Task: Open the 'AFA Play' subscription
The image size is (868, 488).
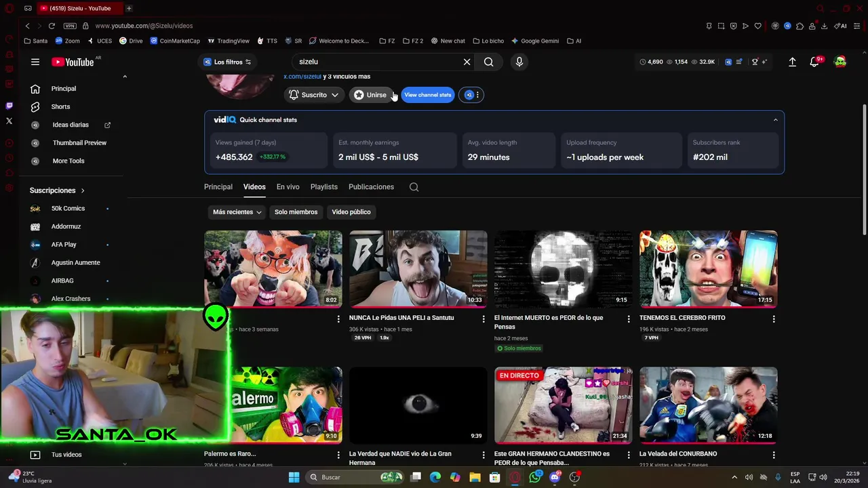Action: click(64, 245)
